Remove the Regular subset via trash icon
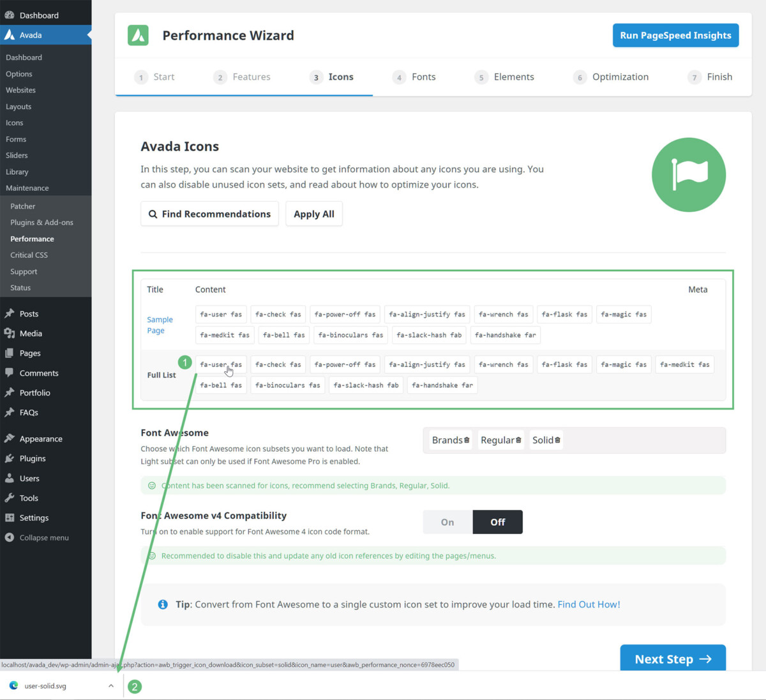 pyautogui.click(x=518, y=440)
